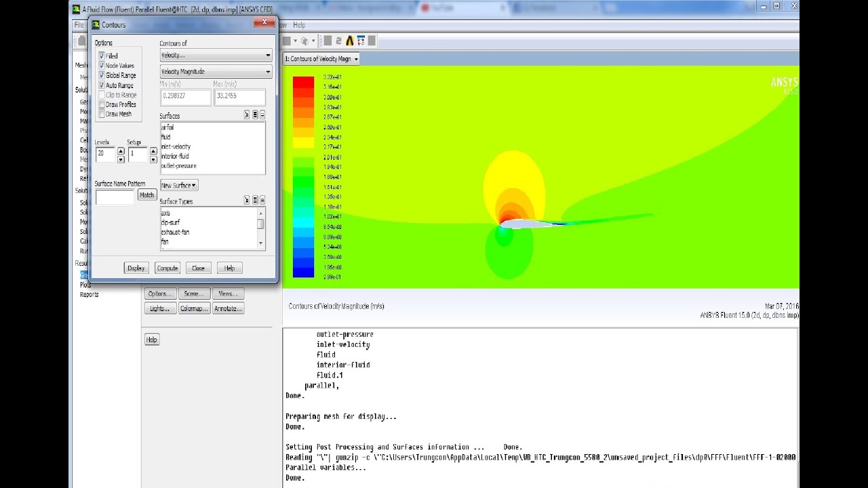This screenshot has height=488, width=868.
Task: Click the cube view toolbar icon
Action: (x=304, y=41)
